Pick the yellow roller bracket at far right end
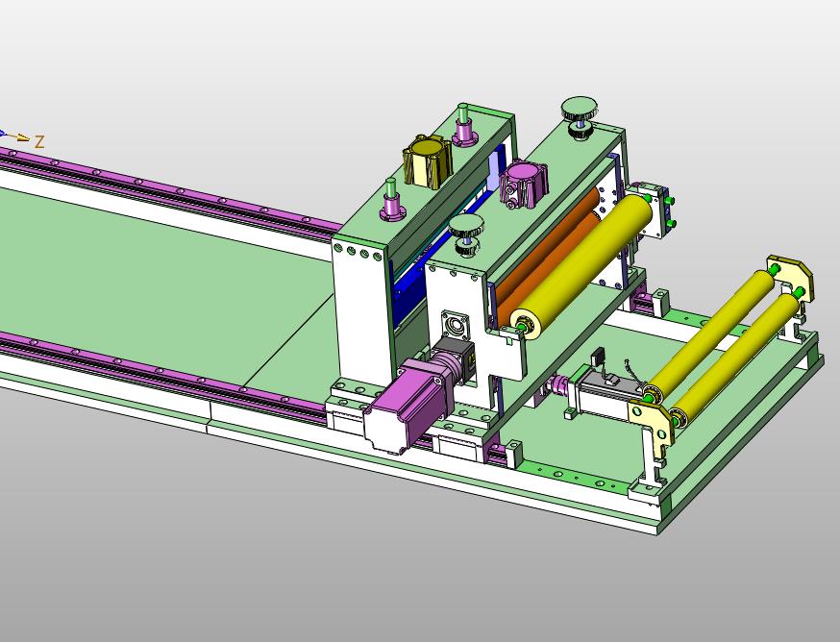 coord(790,279)
